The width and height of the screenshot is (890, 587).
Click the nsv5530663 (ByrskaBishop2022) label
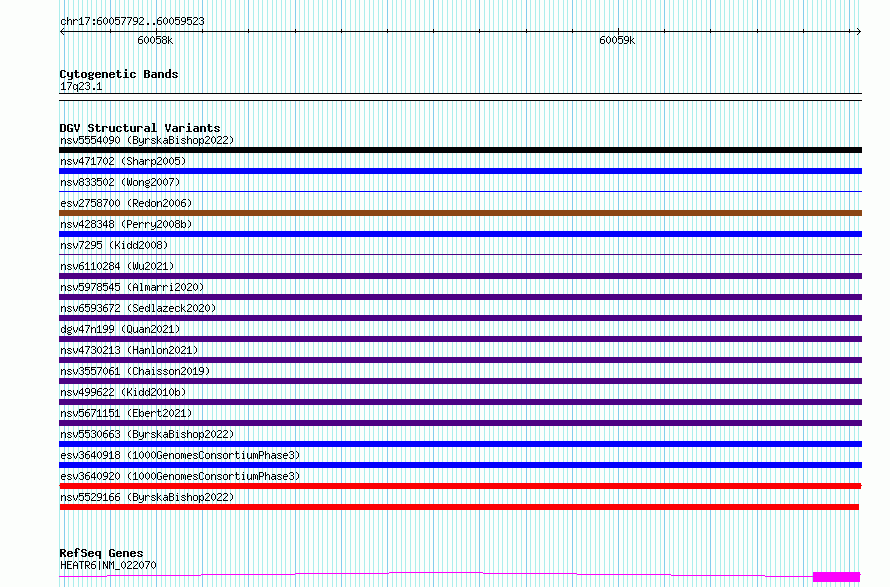(147, 434)
